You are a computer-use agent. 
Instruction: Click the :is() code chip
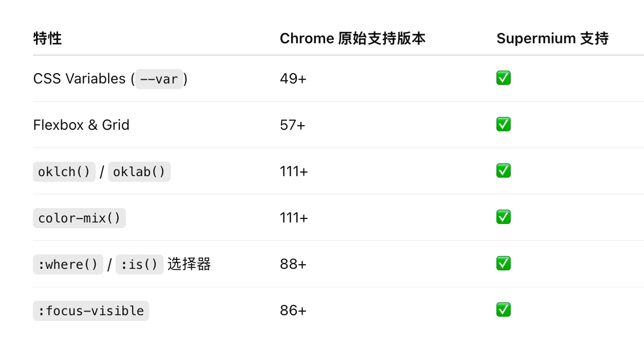pyautogui.click(x=139, y=265)
